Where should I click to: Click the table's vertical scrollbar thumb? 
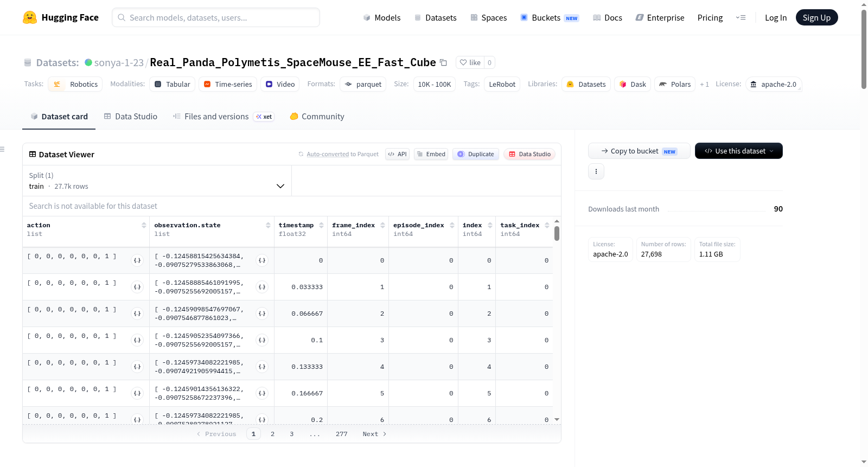point(557,233)
